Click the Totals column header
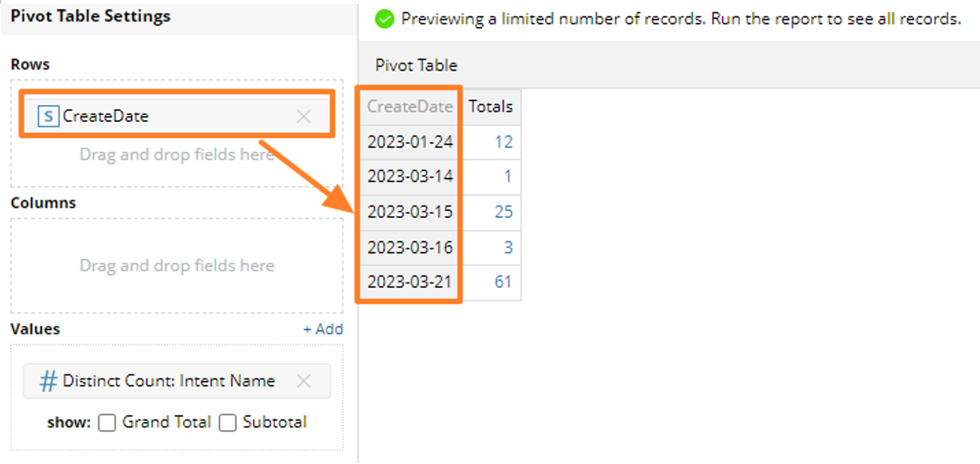Viewport: 980px width, 464px height. pos(490,106)
